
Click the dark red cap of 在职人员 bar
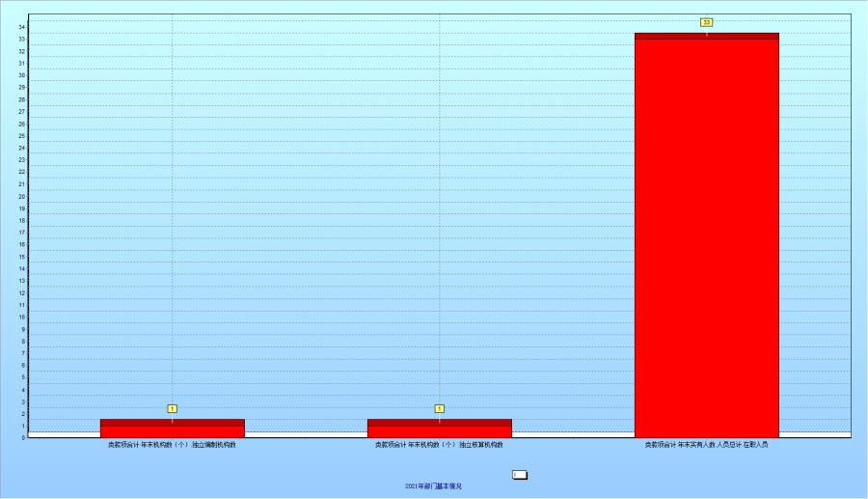coord(706,36)
